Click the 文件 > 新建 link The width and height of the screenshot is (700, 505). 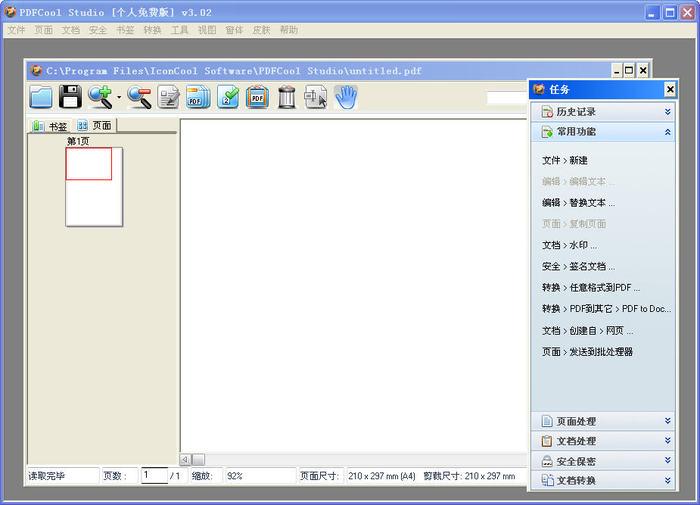click(564, 160)
